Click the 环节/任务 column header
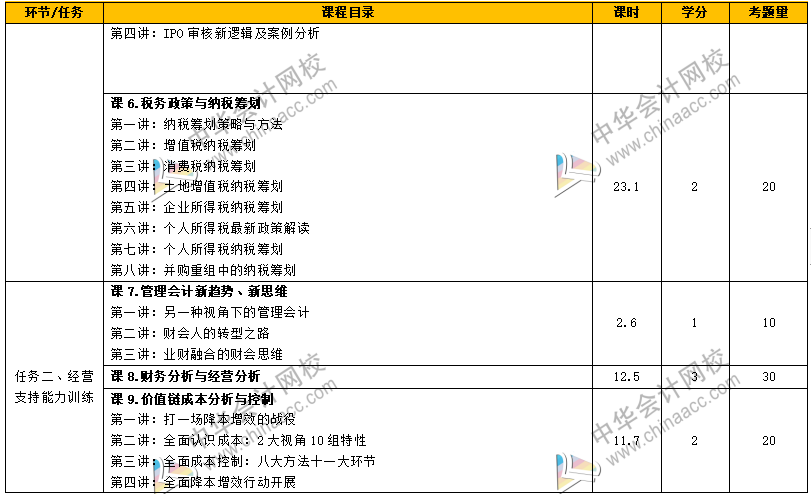This screenshot has height=494, width=811. [54, 12]
